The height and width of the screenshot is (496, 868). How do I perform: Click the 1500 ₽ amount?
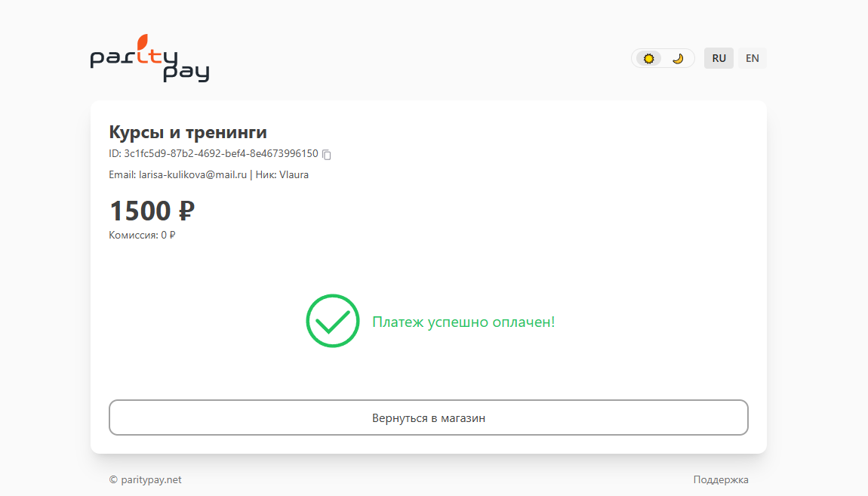click(x=152, y=211)
